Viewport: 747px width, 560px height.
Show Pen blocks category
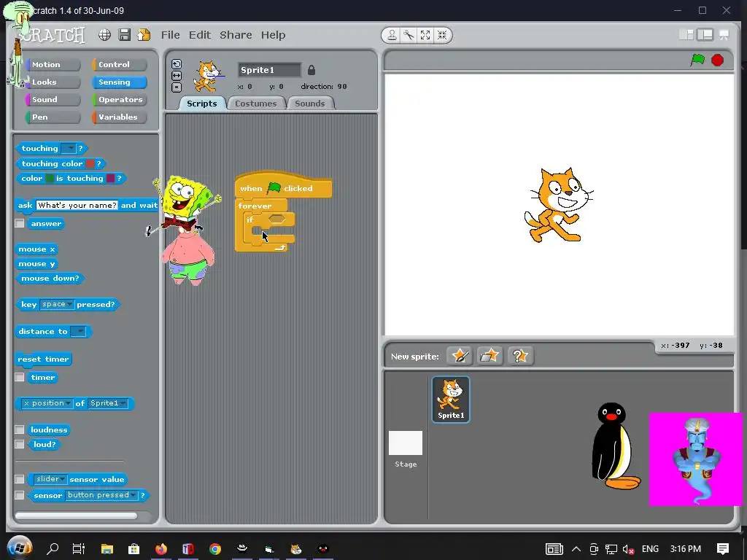pos(53,117)
